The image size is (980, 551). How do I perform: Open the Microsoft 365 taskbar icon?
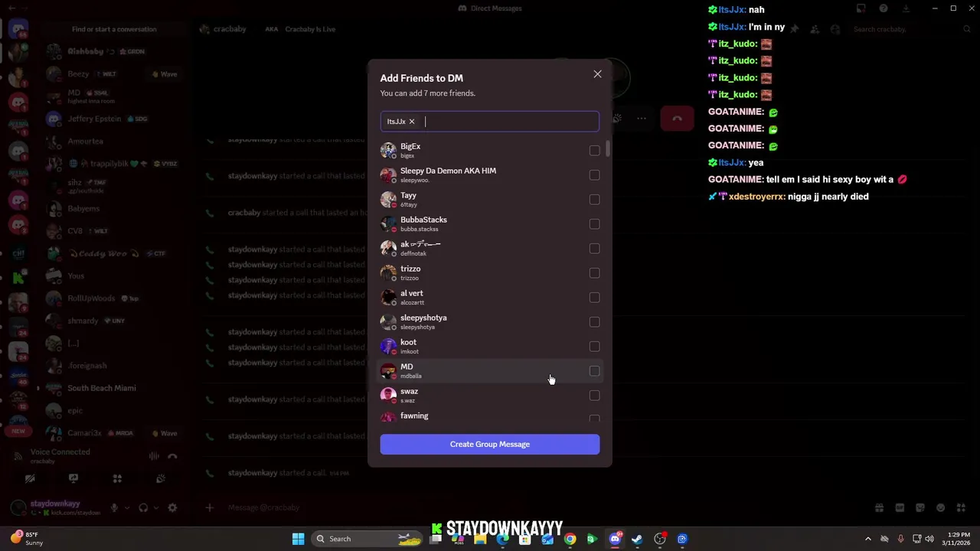(x=458, y=539)
